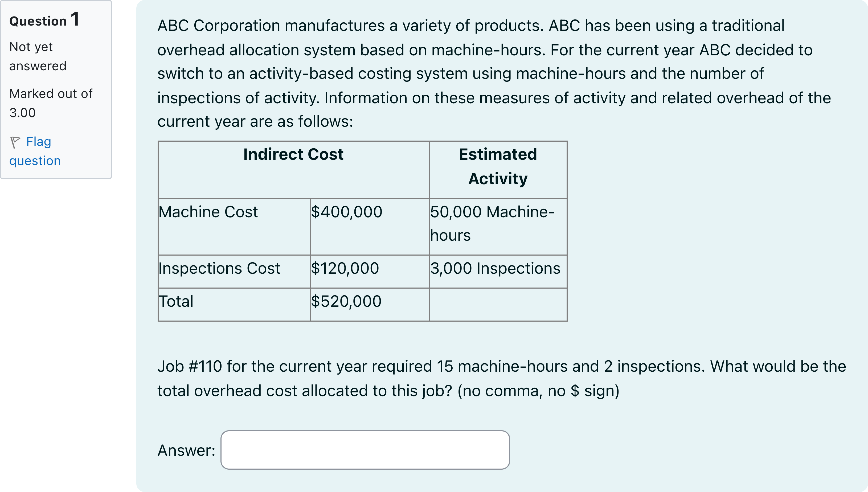
Task: Focus the Answer input field
Action: (365, 450)
